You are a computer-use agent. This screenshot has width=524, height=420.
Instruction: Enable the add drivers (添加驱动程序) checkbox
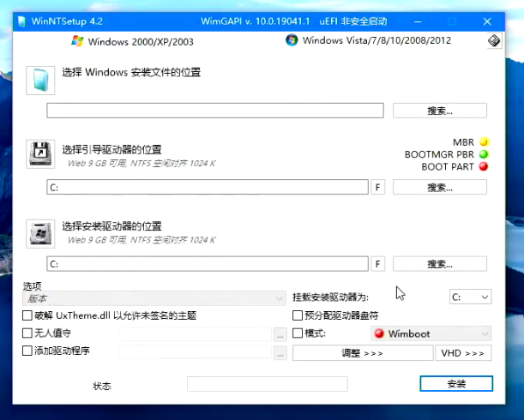[27, 351]
